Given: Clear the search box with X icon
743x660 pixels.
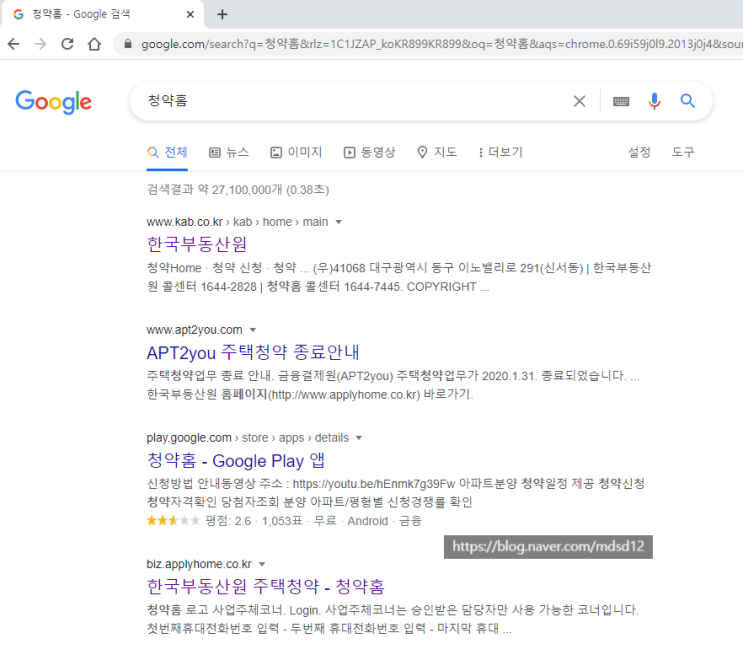Looking at the screenshot, I should tap(579, 101).
